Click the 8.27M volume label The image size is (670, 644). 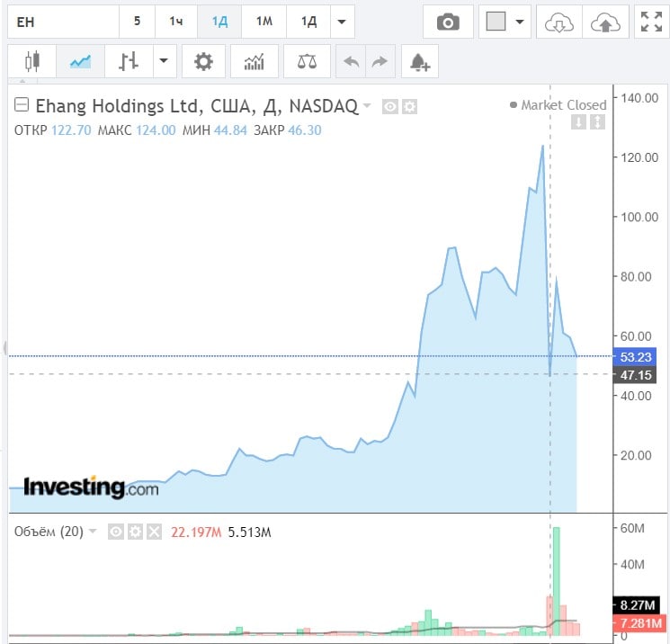tap(638, 604)
